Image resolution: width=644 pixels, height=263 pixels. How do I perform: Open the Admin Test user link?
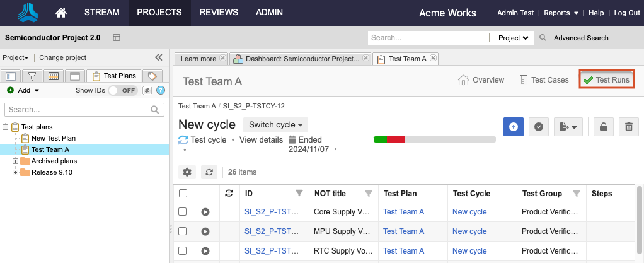(x=515, y=13)
